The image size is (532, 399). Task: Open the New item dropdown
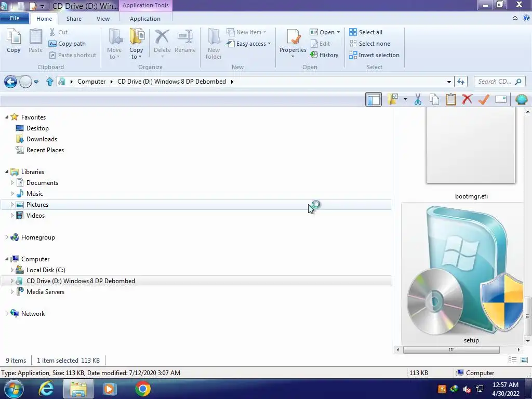[246, 32]
